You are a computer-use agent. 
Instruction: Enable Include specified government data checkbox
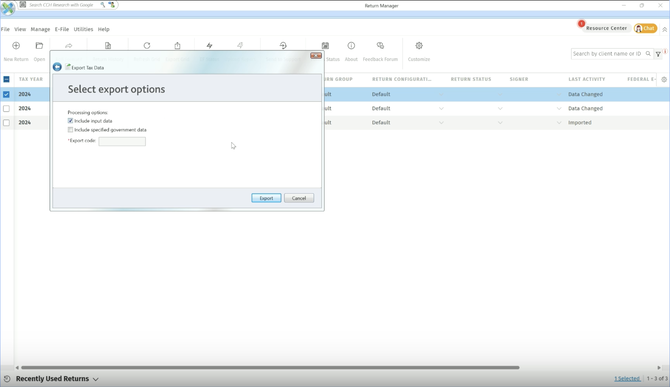coord(71,130)
